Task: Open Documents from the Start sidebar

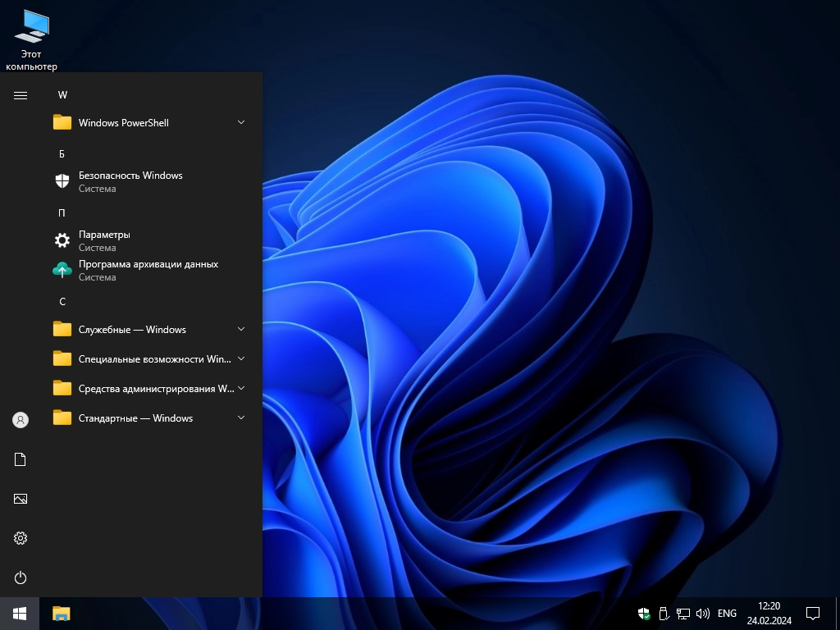Action: click(x=21, y=459)
